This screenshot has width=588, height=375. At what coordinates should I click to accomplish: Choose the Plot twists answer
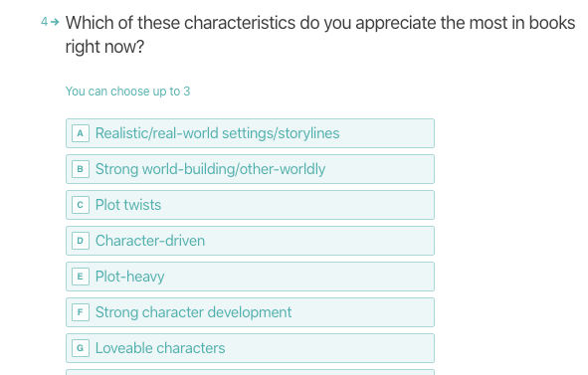(250, 205)
